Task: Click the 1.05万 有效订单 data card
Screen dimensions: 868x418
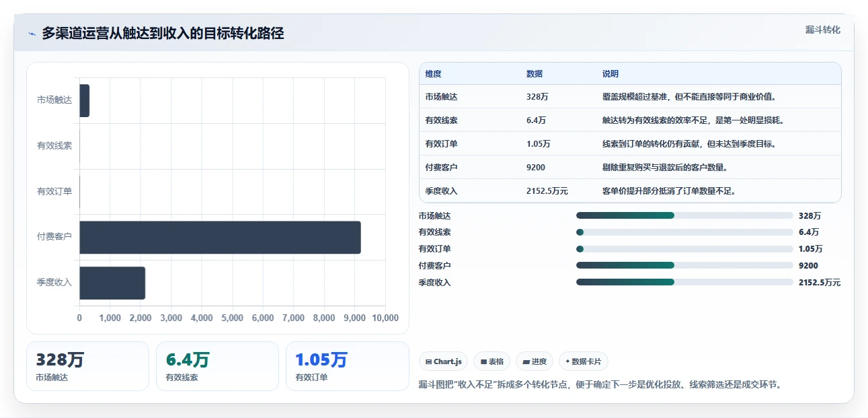Action: (347, 366)
